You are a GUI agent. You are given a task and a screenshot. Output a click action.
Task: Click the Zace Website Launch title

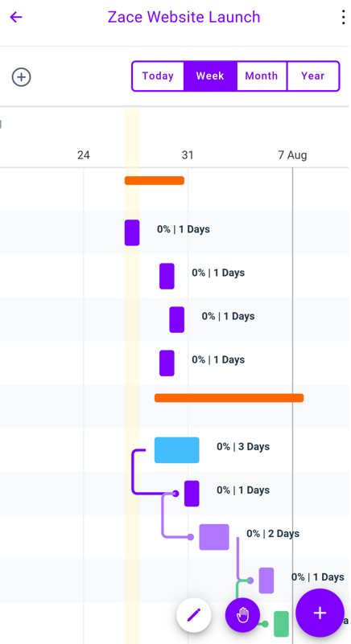click(184, 17)
